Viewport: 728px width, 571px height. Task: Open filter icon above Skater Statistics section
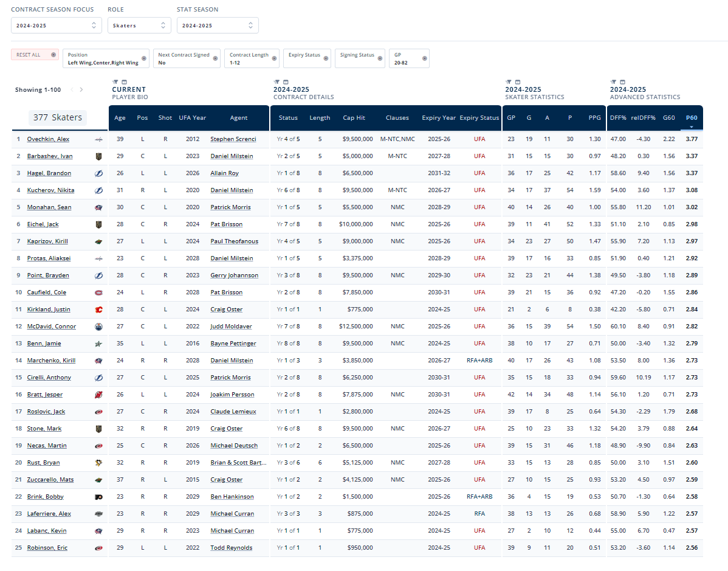pyautogui.click(x=508, y=82)
